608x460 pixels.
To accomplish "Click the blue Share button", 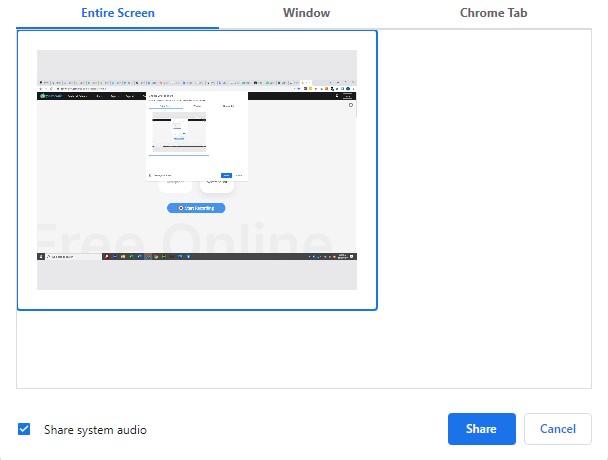I will tap(482, 429).
